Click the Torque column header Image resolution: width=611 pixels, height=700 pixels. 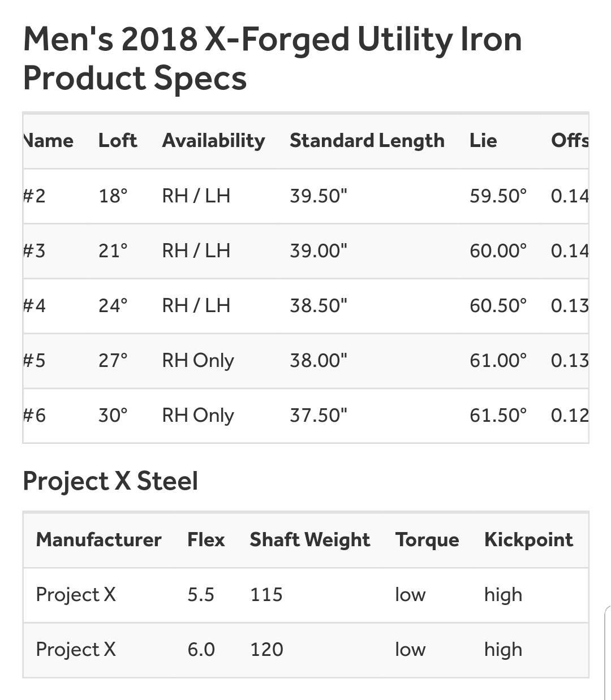427,539
